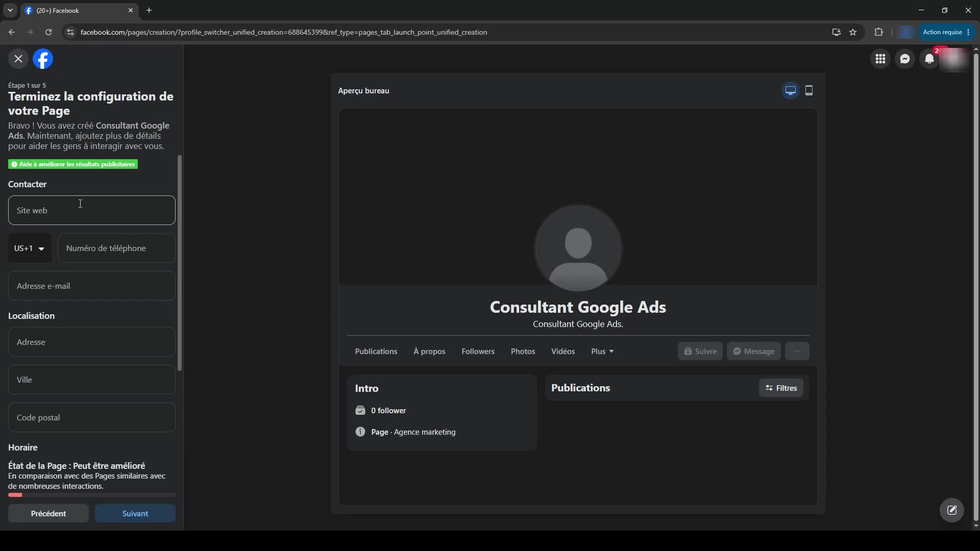
Task: Focus the Adresse e-mail input field
Action: (x=92, y=286)
